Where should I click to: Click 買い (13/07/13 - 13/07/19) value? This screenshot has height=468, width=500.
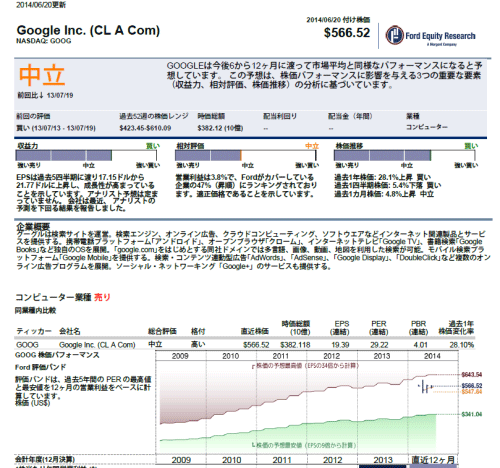pos(56,128)
